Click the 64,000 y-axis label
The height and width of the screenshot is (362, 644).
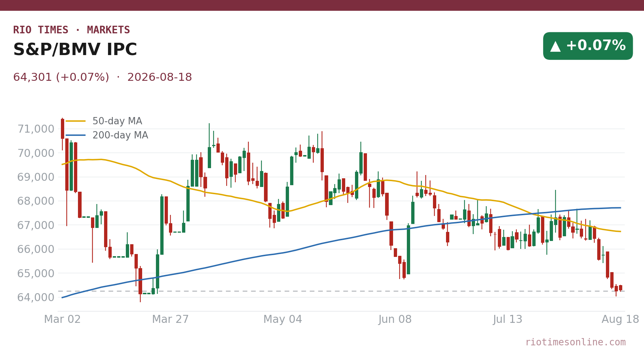click(36, 297)
